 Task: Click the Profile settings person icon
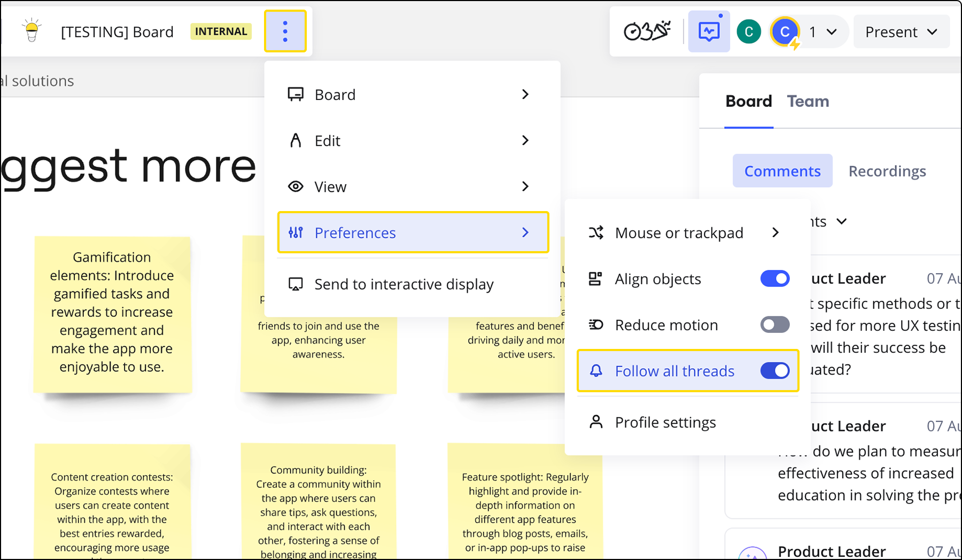[x=596, y=422]
